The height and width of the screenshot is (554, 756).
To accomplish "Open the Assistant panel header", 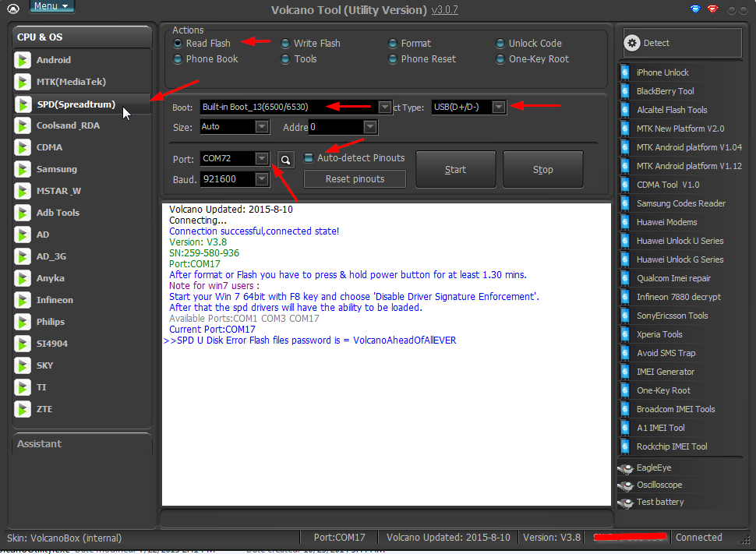I will coord(82,443).
